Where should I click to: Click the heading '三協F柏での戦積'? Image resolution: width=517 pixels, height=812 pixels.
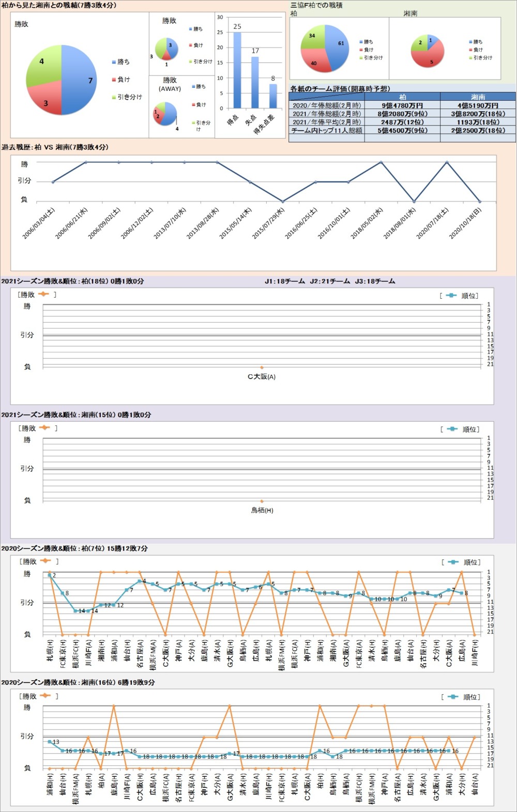(x=316, y=5)
